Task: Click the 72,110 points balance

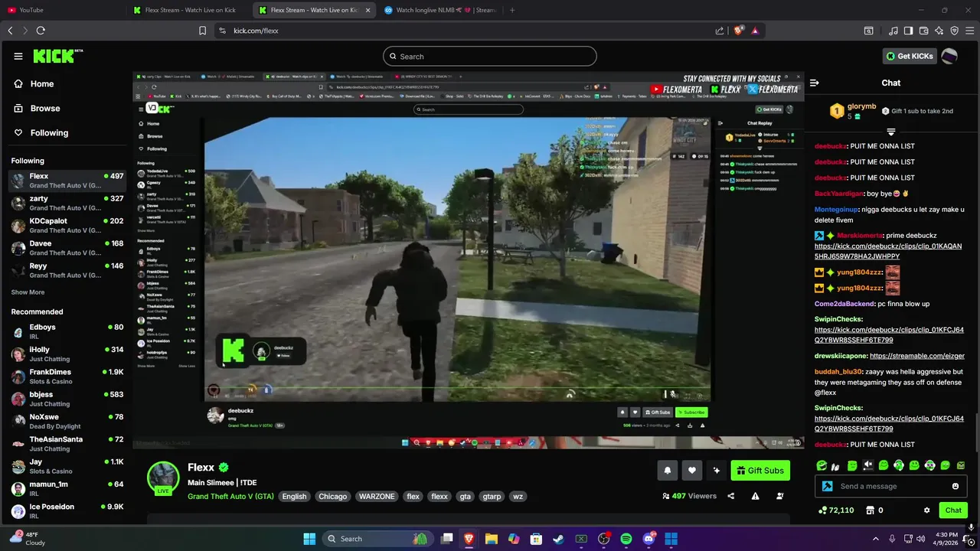Action: (x=836, y=510)
